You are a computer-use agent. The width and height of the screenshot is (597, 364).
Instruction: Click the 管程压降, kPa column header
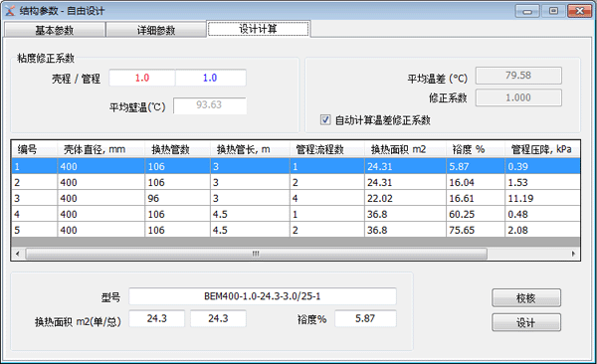[x=542, y=149]
